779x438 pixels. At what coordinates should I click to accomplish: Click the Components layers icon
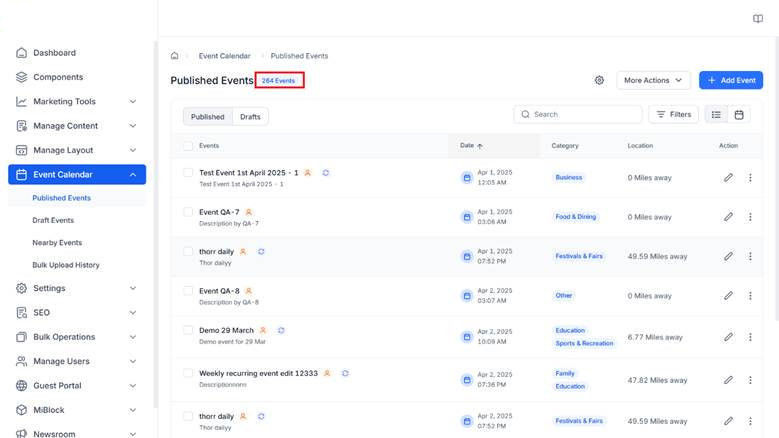point(21,77)
